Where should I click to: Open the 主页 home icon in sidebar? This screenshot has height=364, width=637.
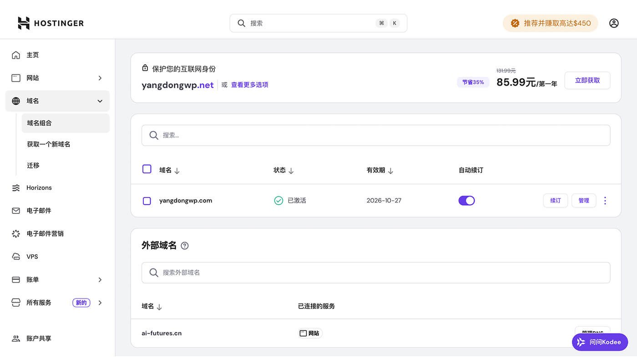(15, 55)
